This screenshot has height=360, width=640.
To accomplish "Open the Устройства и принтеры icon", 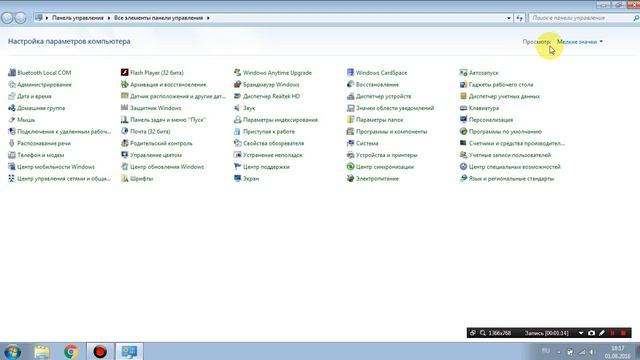I will (x=350, y=155).
